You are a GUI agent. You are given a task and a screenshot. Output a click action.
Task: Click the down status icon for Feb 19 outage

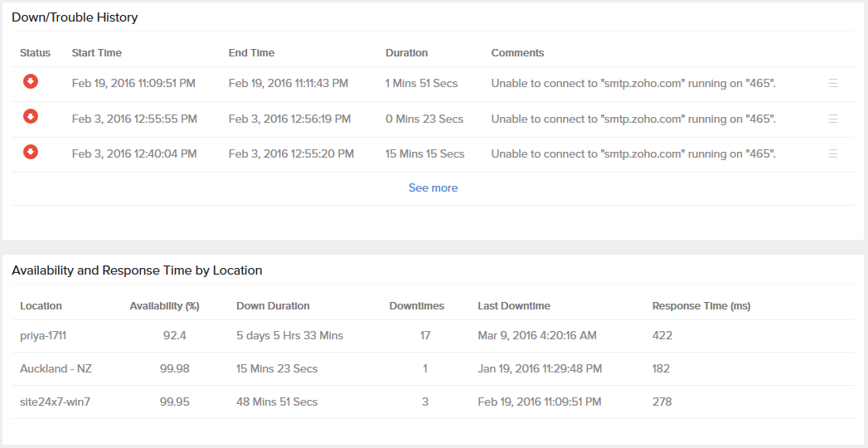tap(31, 81)
